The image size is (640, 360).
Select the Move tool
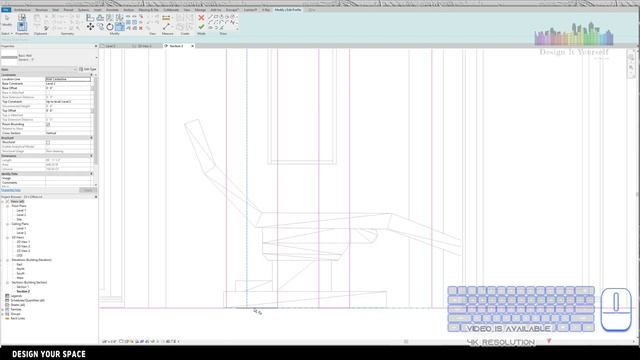pyautogui.click(x=91, y=27)
